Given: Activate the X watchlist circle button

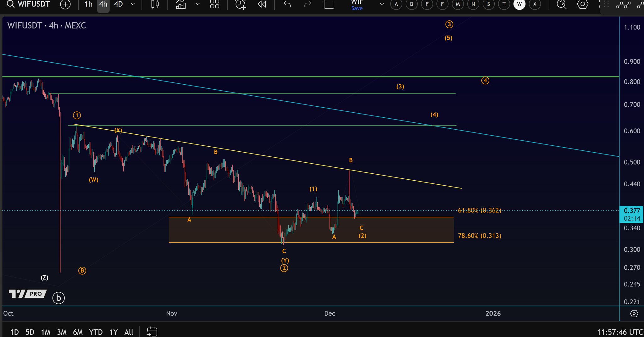Looking at the screenshot, I should (535, 4).
